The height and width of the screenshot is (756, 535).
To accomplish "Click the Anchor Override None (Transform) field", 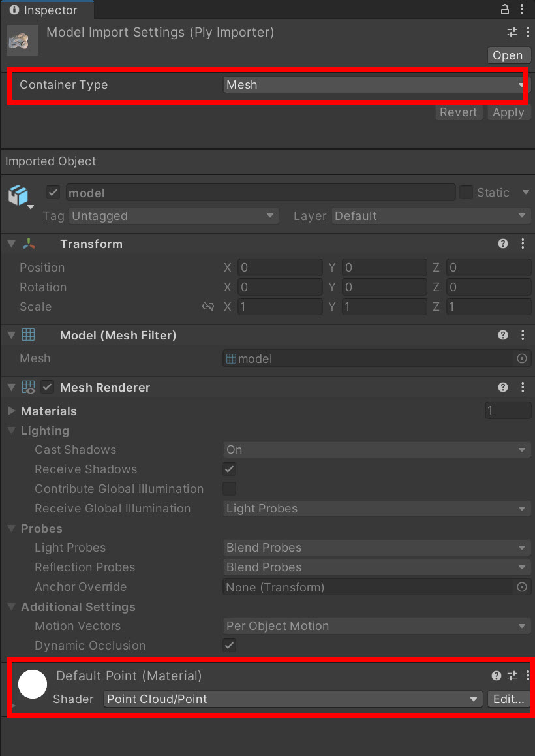I will click(x=377, y=587).
